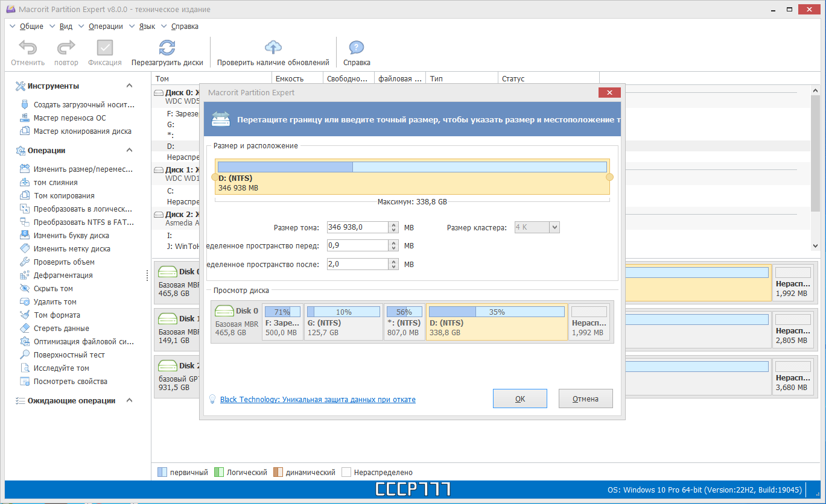Select Том формата operation

(50, 315)
